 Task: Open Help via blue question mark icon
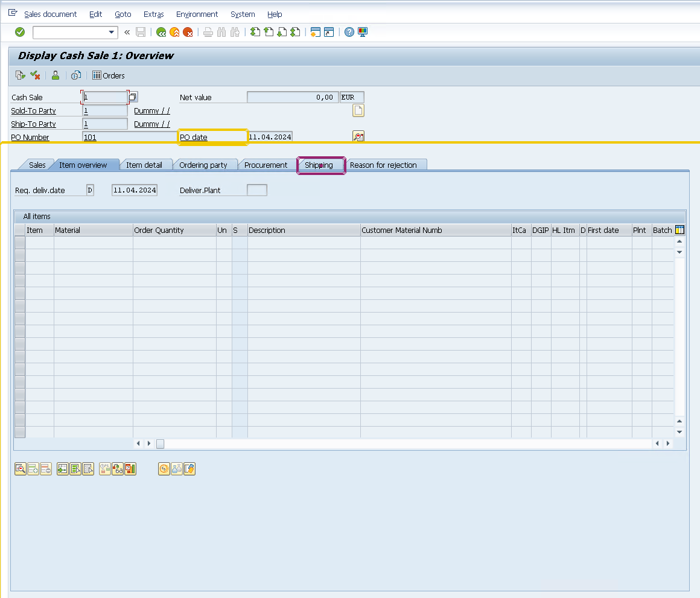349,32
